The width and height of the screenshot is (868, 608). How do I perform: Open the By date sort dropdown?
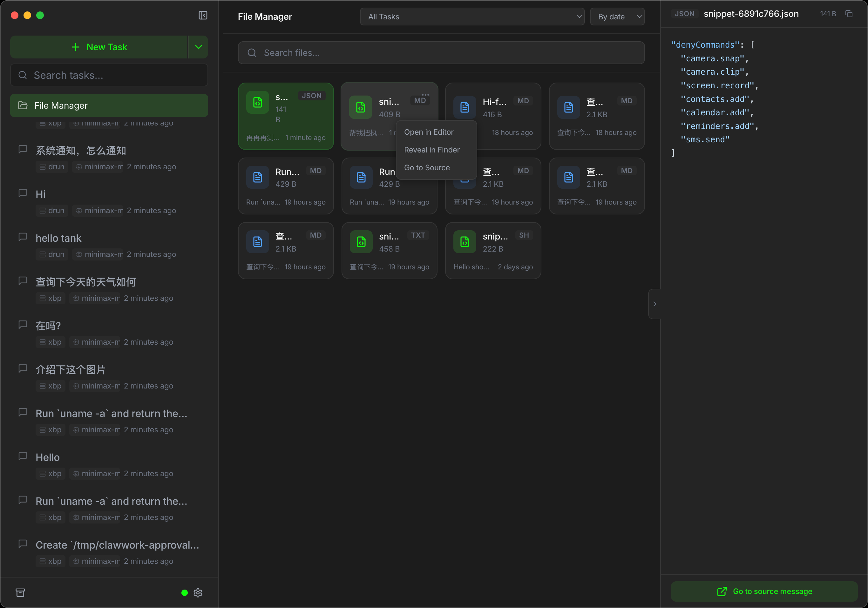(617, 17)
